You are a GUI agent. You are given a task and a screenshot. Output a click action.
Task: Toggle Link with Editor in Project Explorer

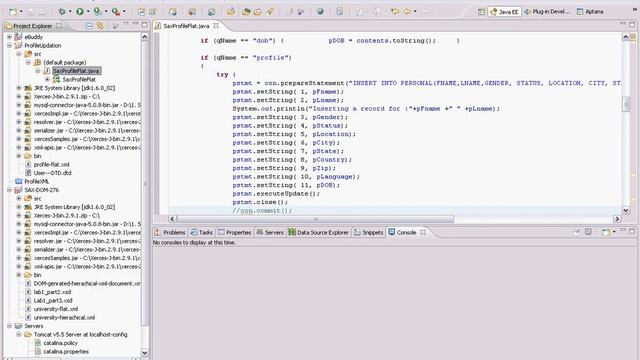click(100, 26)
